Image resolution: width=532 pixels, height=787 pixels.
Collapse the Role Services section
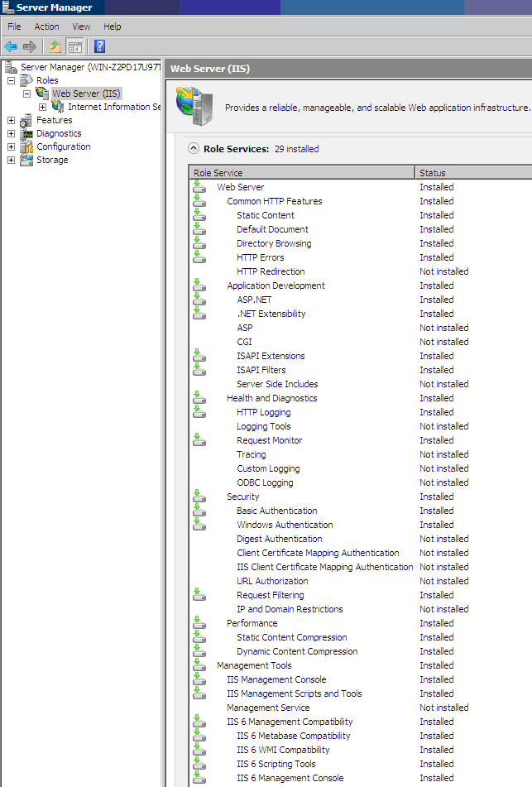tap(194, 149)
